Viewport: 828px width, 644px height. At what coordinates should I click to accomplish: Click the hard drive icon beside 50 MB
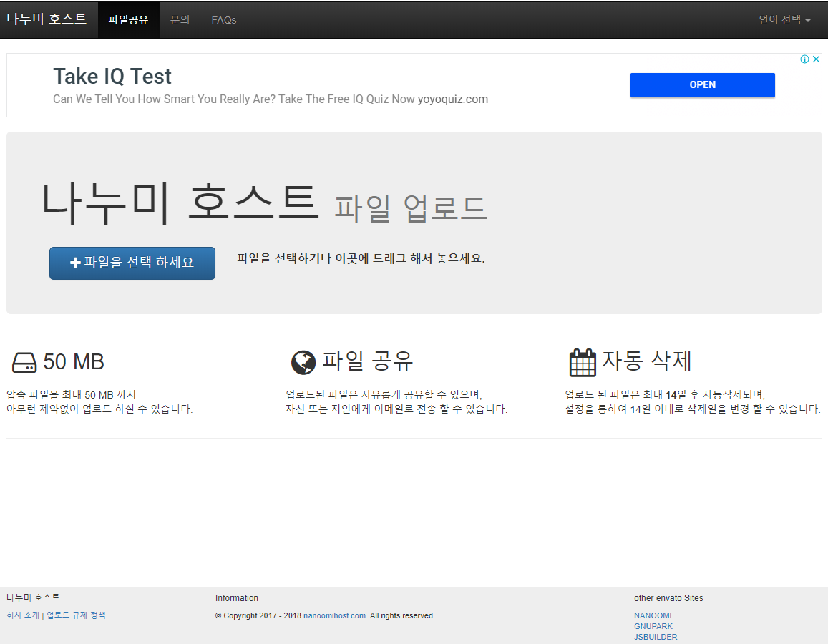[x=24, y=363]
